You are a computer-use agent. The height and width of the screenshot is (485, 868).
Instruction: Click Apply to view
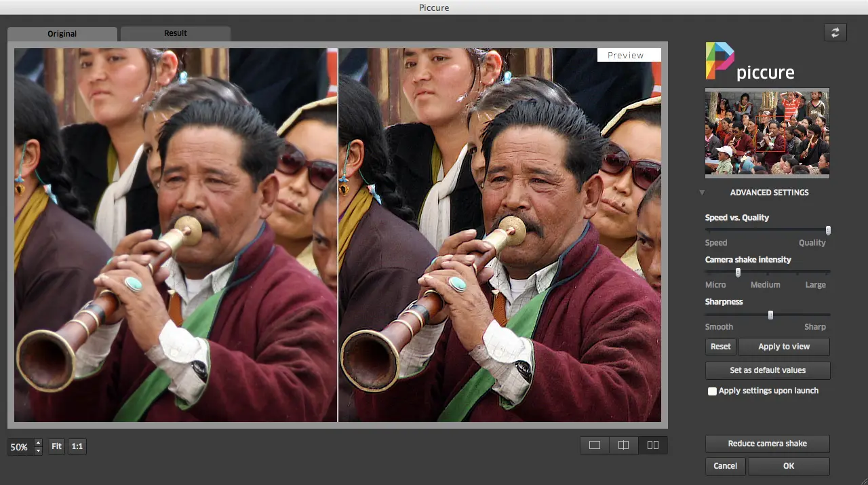tap(784, 347)
